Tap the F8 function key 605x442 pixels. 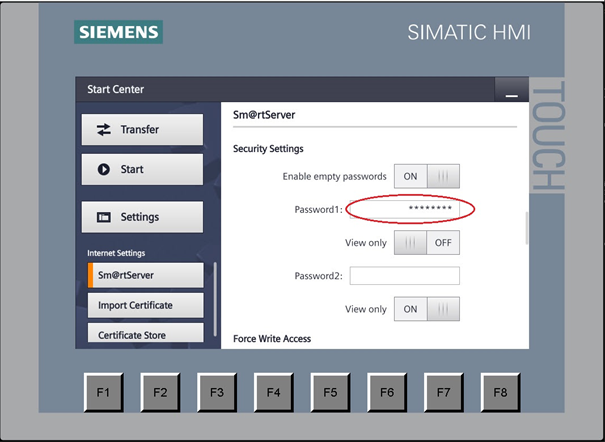[x=500, y=393]
